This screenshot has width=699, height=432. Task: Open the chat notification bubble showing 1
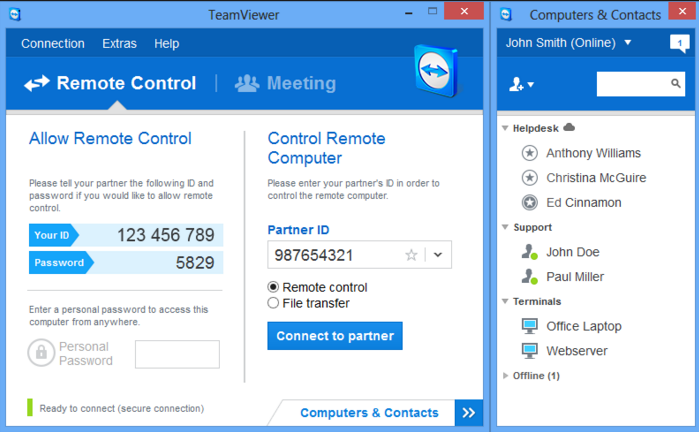[x=679, y=43]
